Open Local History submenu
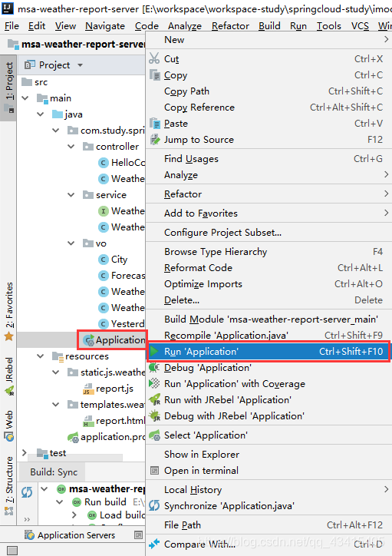Image resolution: width=392 pixels, height=556 pixels. pyautogui.click(x=268, y=490)
